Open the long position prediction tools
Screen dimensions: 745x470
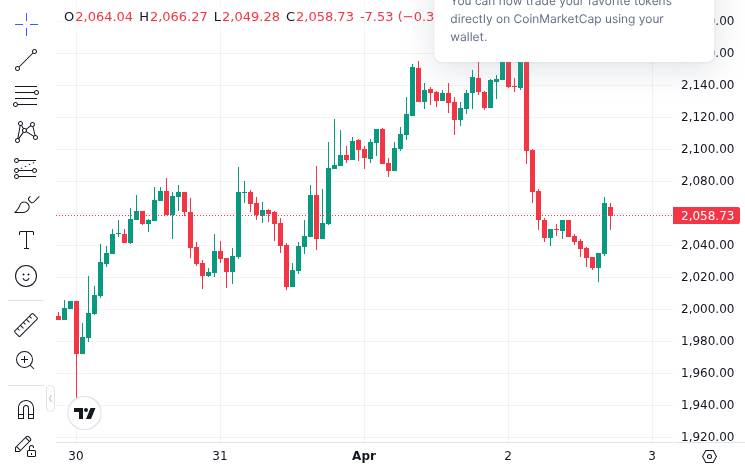coord(26,168)
